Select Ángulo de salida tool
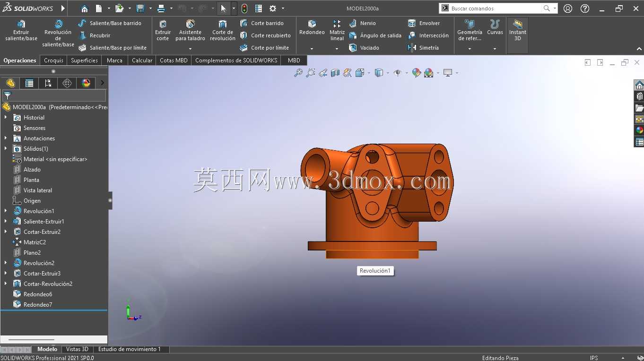Viewport: 644px width, 361px height. (x=375, y=35)
